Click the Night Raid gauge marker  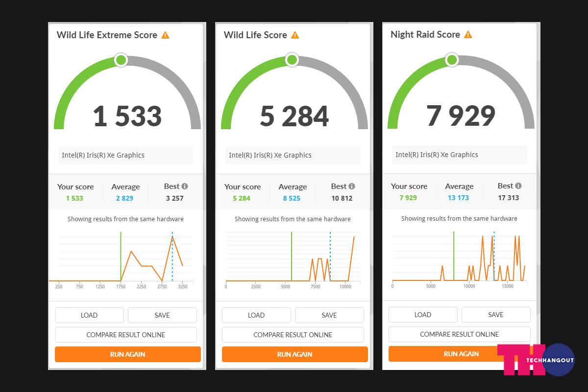coord(452,60)
